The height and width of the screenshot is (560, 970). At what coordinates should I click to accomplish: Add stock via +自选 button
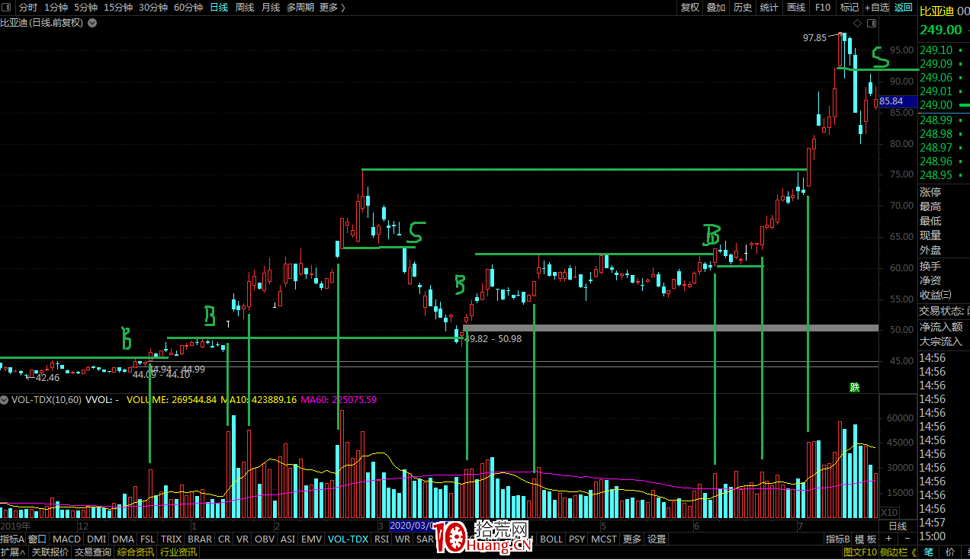tap(877, 7)
